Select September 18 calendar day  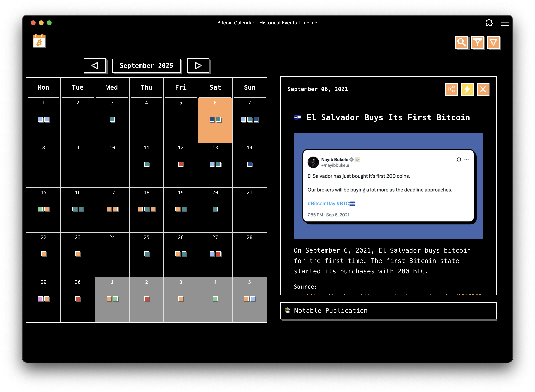[x=147, y=210]
